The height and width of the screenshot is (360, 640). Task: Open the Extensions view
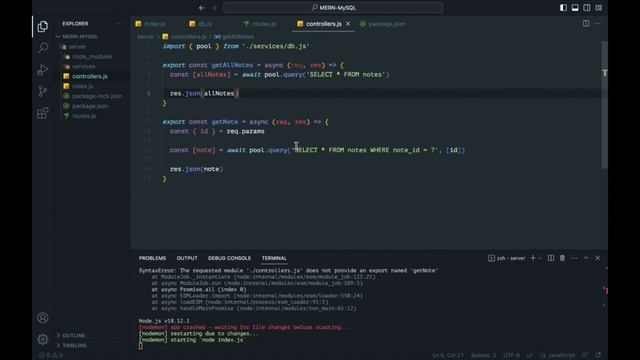tap(42, 113)
